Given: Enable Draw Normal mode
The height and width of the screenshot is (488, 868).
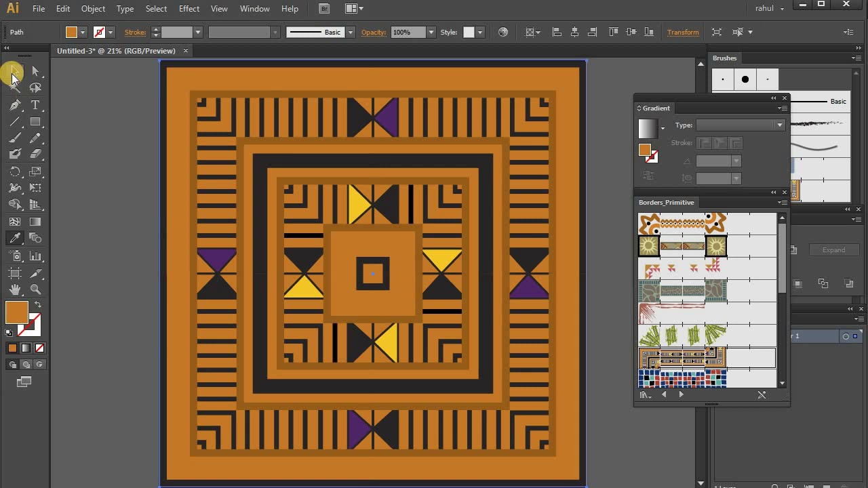Looking at the screenshot, I should pyautogui.click(x=12, y=365).
